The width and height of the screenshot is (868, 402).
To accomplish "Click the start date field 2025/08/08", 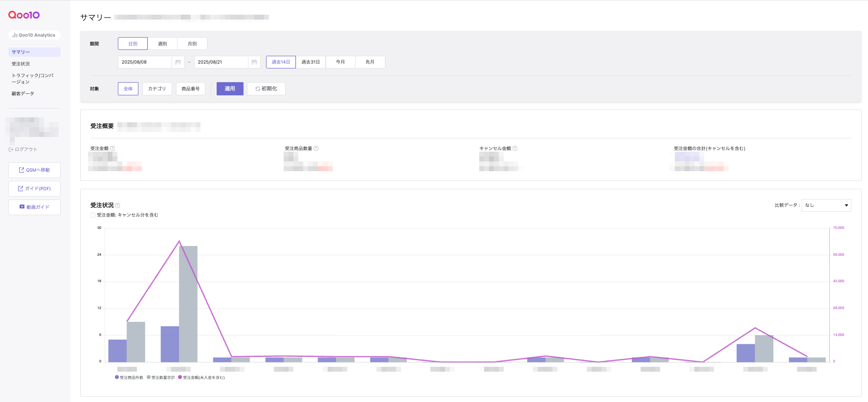I will [145, 62].
